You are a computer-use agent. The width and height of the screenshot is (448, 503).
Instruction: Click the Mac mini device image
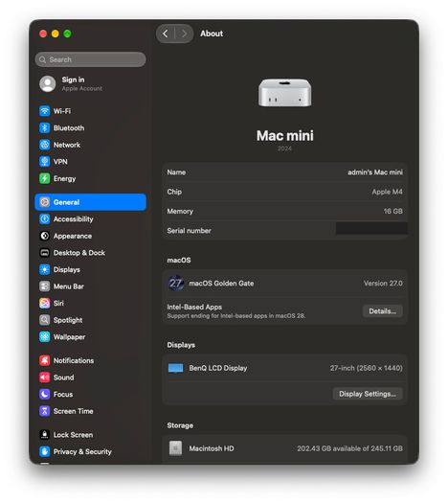coord(284,93)
